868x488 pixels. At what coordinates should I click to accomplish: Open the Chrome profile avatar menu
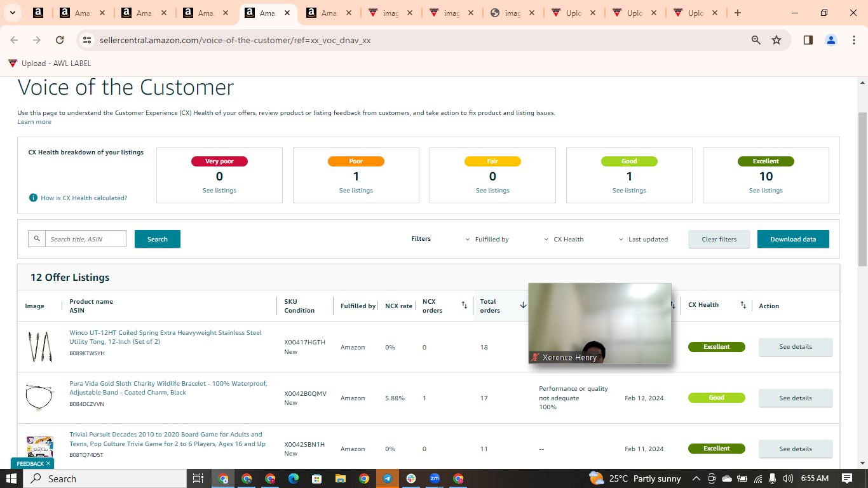tap(831, 40)
